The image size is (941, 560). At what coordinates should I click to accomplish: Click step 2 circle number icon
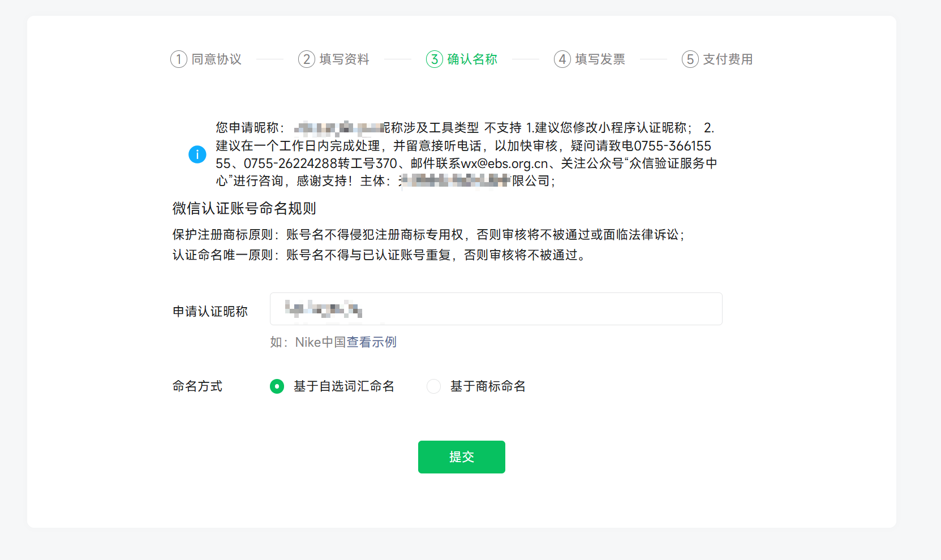point(307,59)
